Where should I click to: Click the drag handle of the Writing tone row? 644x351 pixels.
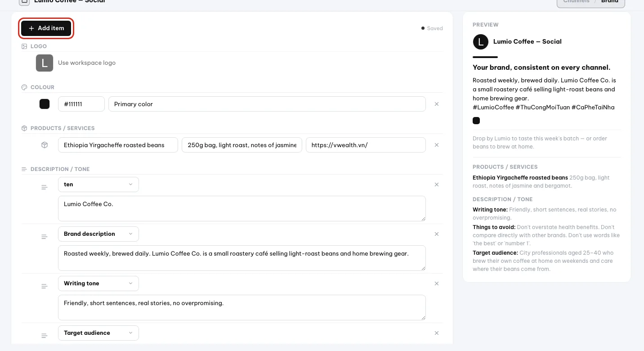pos(45,286)
